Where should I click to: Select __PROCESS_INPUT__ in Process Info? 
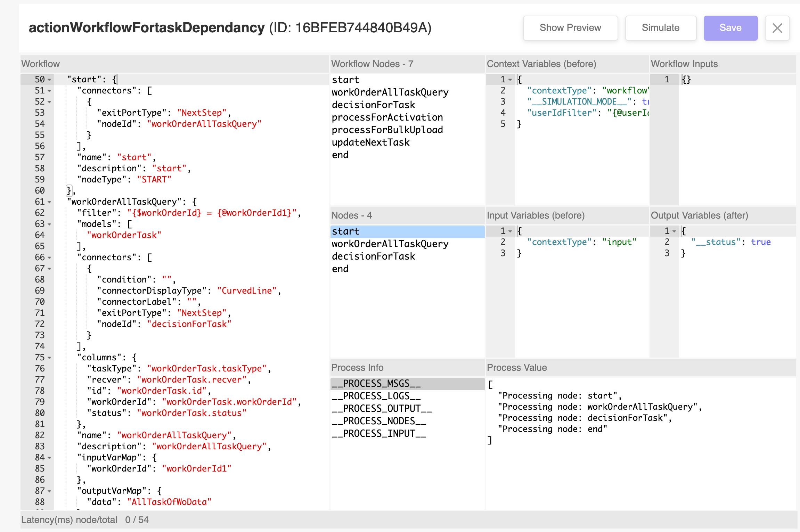[x=407, y=434]
